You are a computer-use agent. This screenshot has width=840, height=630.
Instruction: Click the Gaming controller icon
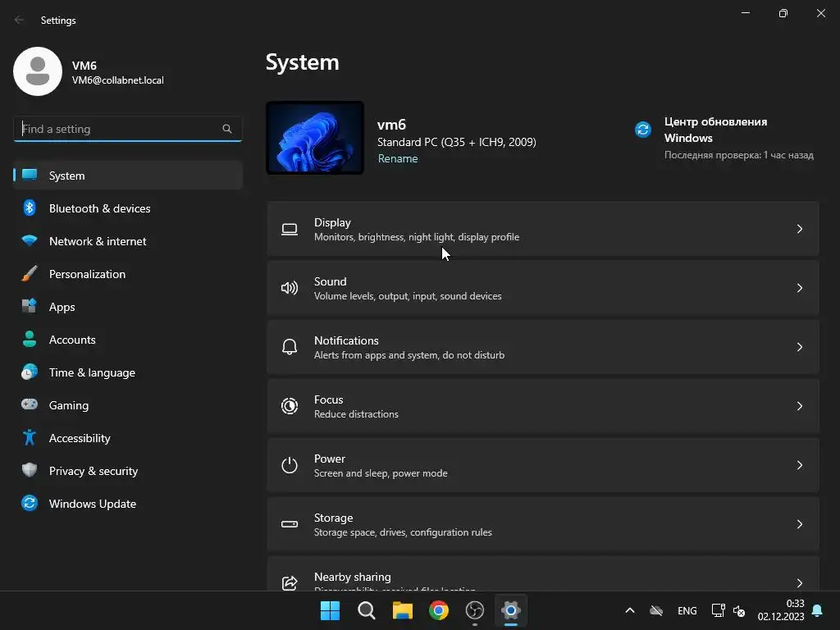(x=30, y=404)
